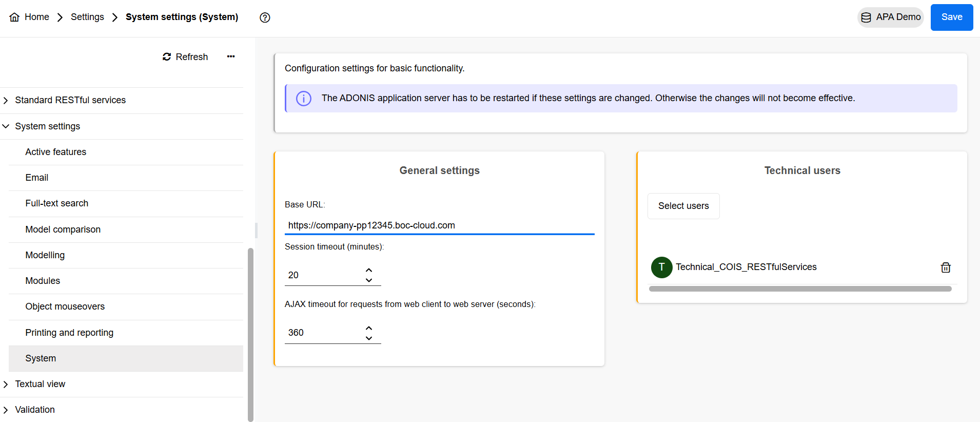Select Printing and reporting in sidebar
The height and width of the screenshot is (422, 980).
point(69,333)
